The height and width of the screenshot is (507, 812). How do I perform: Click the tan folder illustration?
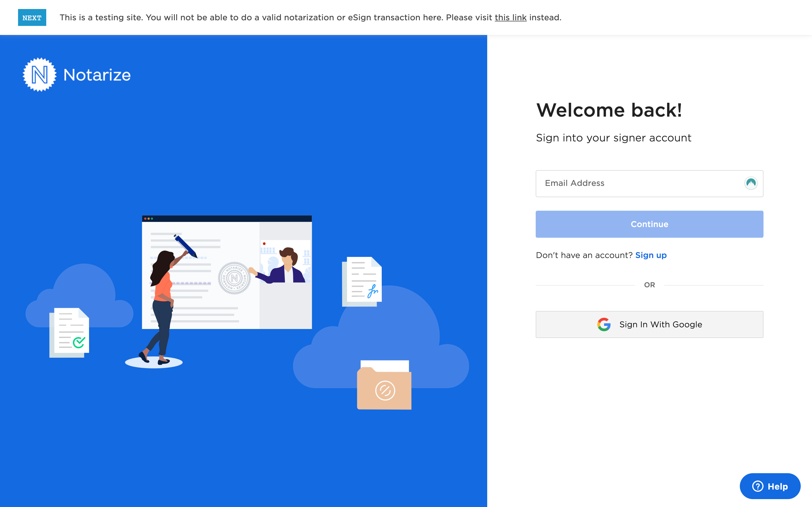coord(384,385)
